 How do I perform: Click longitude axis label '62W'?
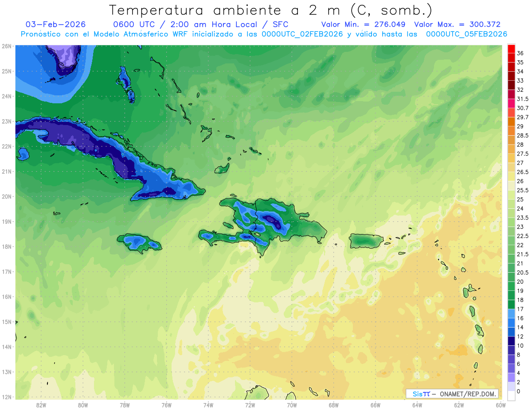(x=459, y=405)
